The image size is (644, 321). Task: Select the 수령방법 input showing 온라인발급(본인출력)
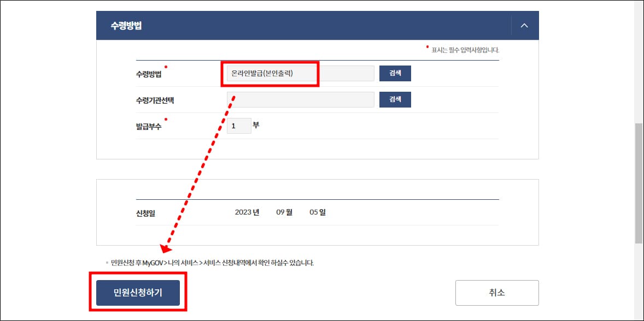pos(270,73)
